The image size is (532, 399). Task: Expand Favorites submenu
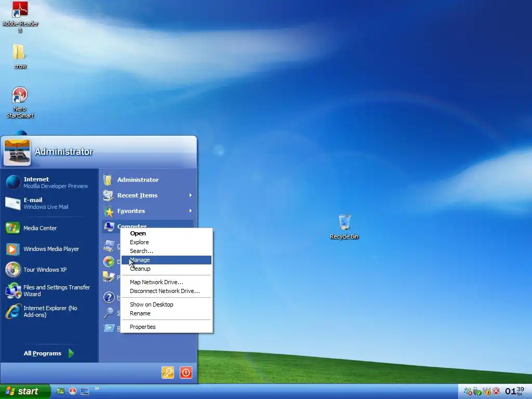pyautogui.click(x=148, y=211)
